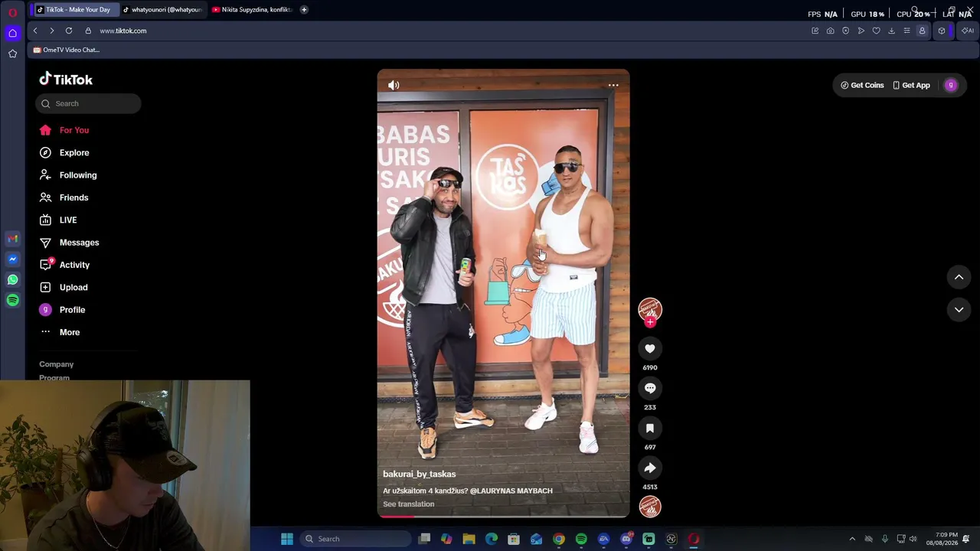Open the profile avatar menu at top right
The width and height of the screenshot is (980, 551).
pyautogui.click(x=951, y=85)
